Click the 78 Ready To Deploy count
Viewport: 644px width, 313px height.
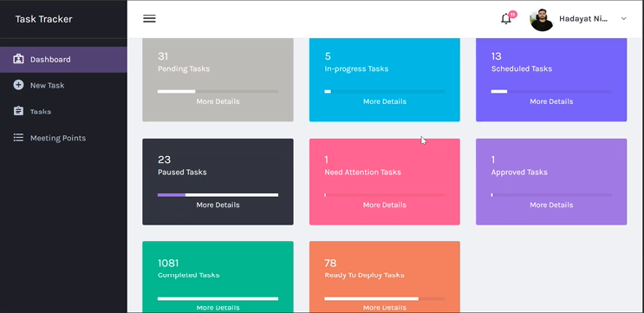pyautogui.click(x=330, y=264)
